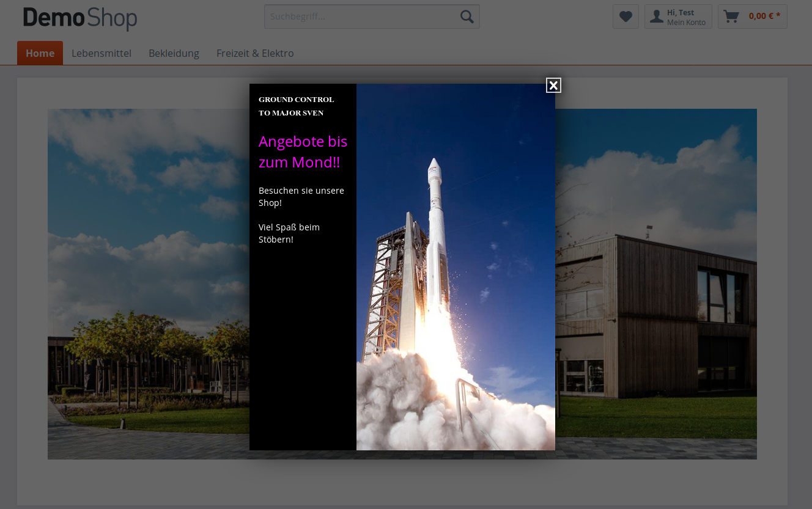Focus the Suchbegriff search field
This screenshot has height=509, width=812.
coord(361,16)
